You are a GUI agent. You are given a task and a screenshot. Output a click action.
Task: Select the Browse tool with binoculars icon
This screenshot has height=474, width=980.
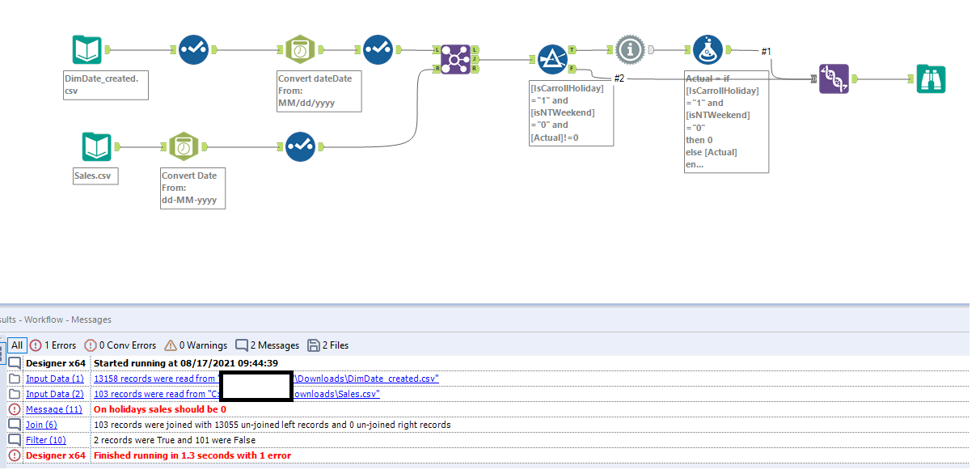tap(931, 78)
